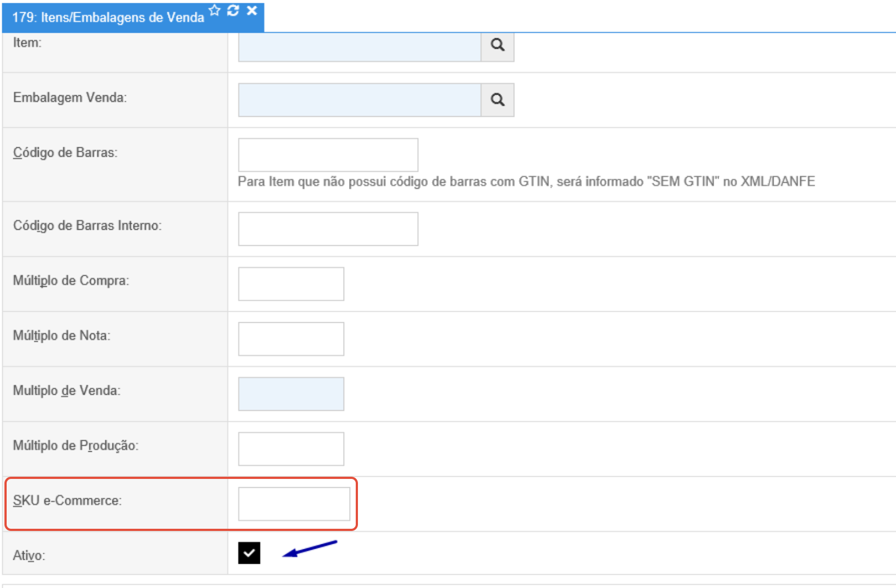Click the 'Multiplo de Venda:' label

click(x=66, y=391)
